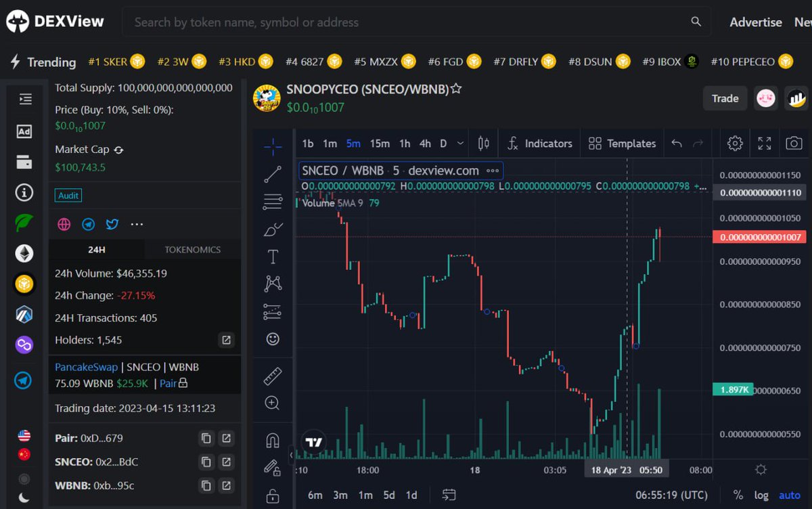Switch chart to 4h timeframe
The width and height of the screenshot is (812, 509).
coord(425,143)
